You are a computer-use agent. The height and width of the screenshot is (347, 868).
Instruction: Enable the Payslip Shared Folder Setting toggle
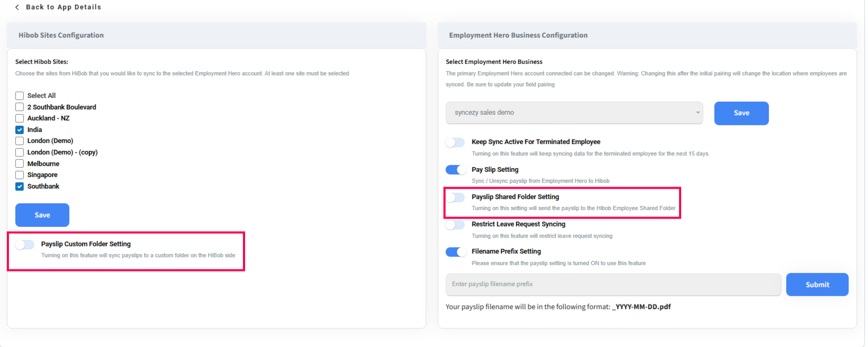pos(455,197)
